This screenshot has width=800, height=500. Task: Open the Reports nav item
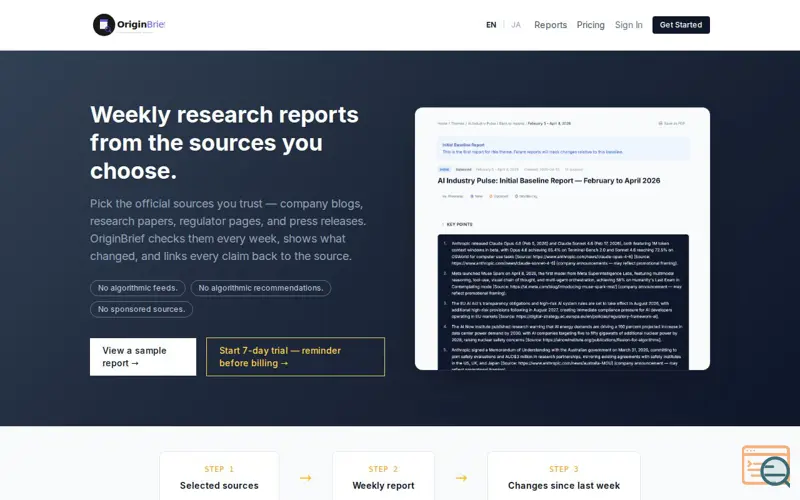[x=551, y=25]
